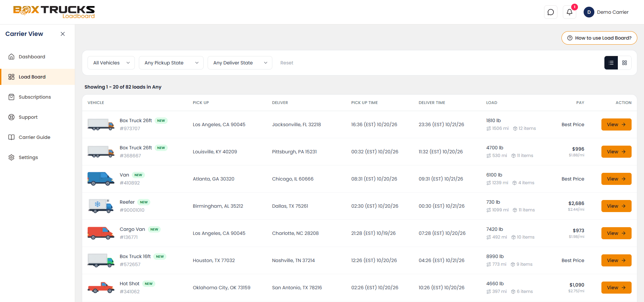Click the red cargo van image

(x=101, y=233)
